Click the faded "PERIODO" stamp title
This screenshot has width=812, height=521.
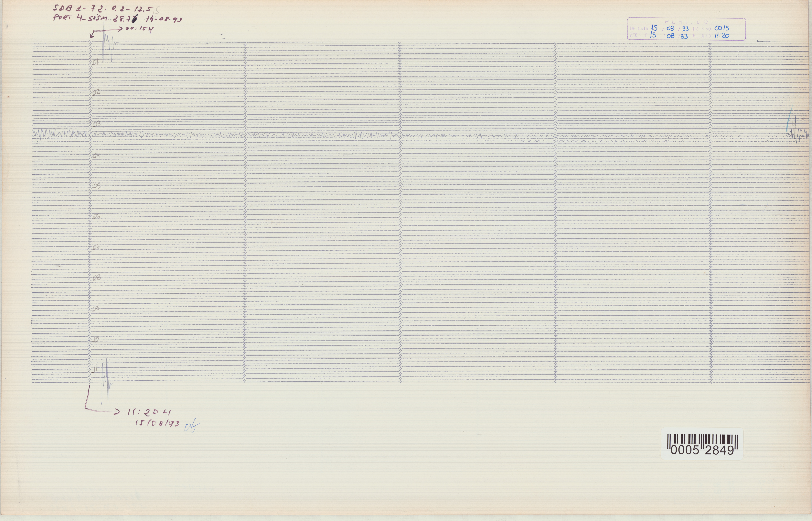[686, 22]
